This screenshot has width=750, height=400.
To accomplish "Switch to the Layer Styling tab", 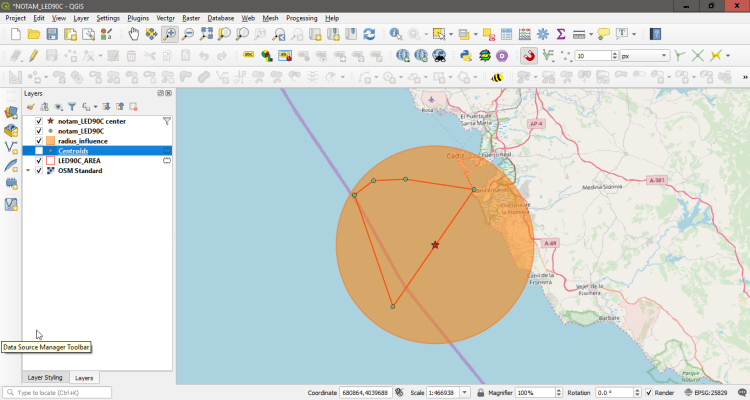I will point(45,378).
